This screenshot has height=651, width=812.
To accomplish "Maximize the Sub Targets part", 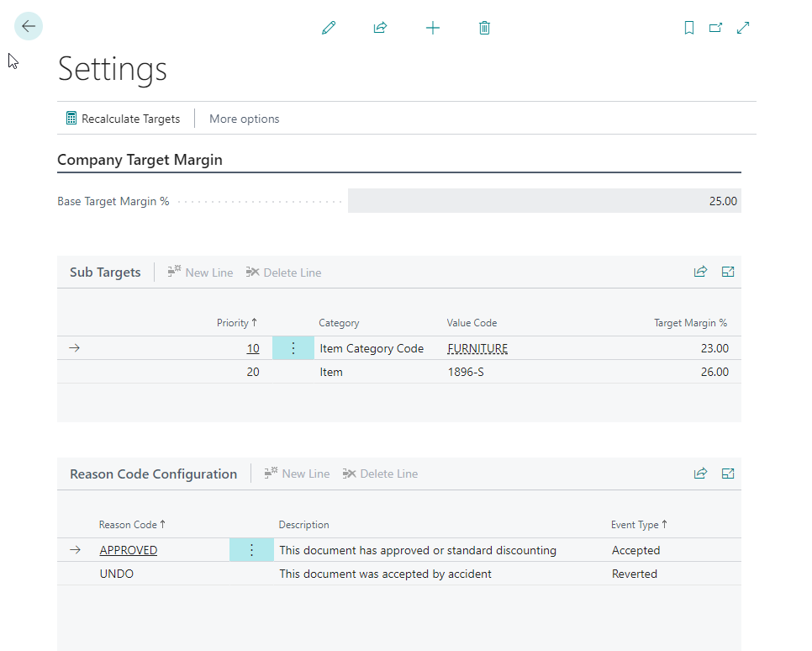I will [728, 272].
